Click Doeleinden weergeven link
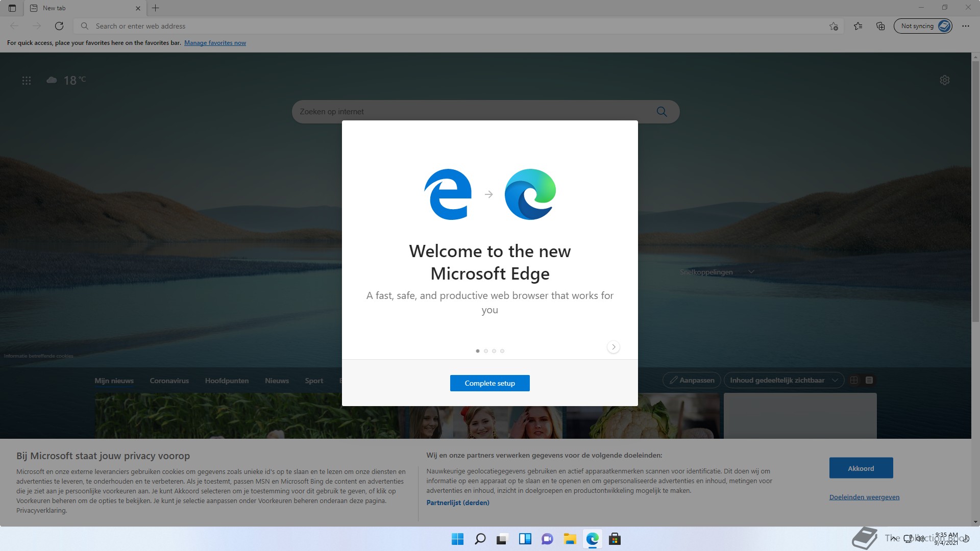Screen dimensions: 980x551 [x=864, y=497]
